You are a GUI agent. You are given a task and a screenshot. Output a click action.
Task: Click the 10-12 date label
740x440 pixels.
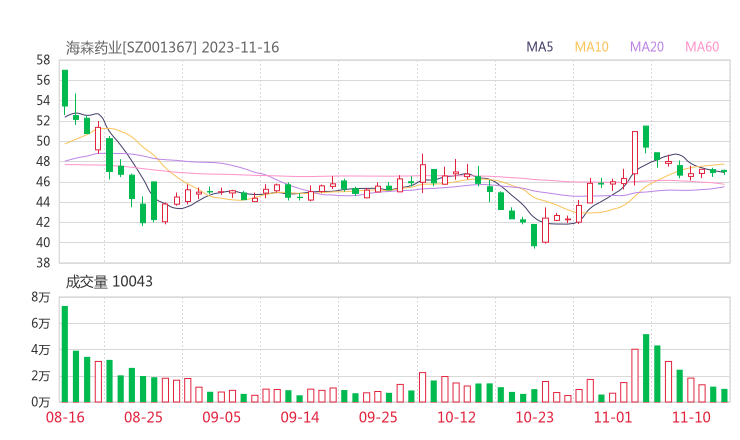pos(456,417)
